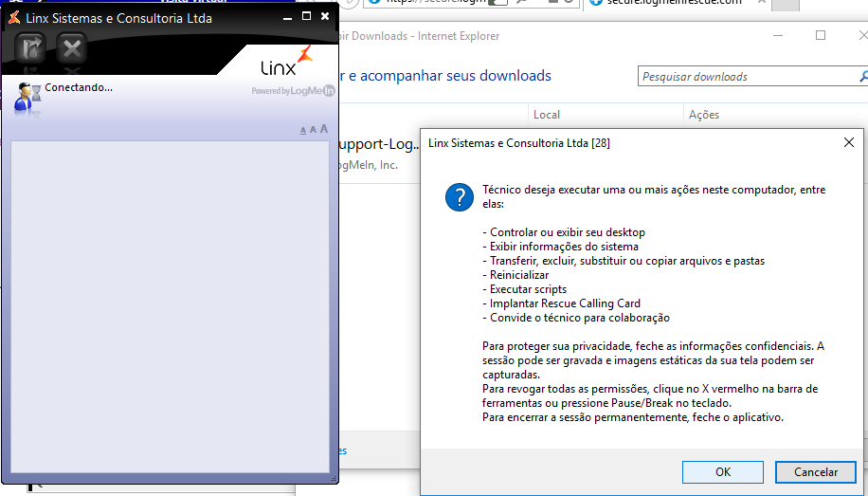Select the secure.logmeinrescue.com browser tab

point(673,3)
